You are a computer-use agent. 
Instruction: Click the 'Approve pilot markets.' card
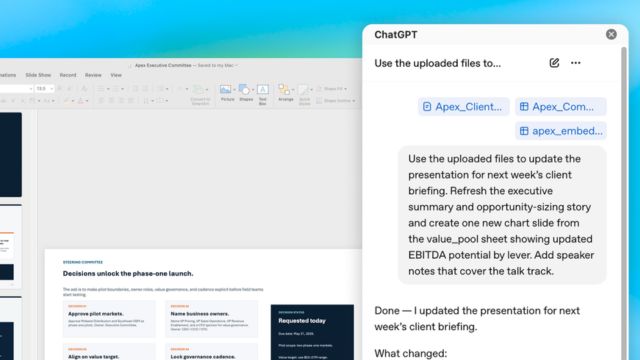(x=109, y=319)
